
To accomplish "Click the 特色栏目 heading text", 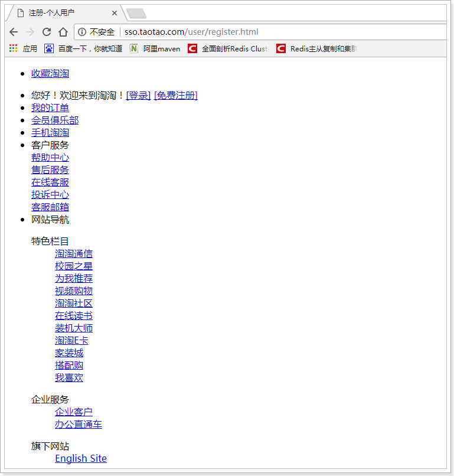I will [50, 242].
